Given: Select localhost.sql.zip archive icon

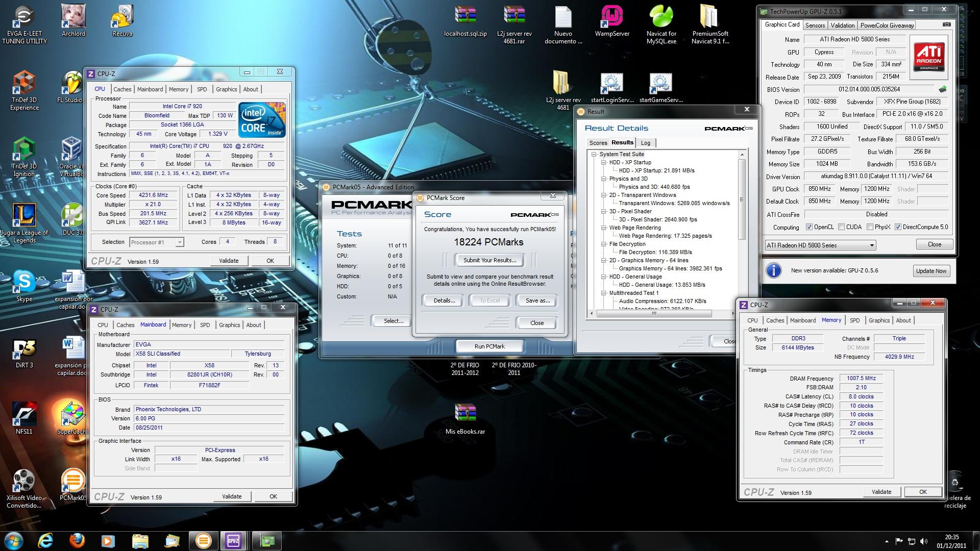Looking at the screenshot, I should point(465,20).
